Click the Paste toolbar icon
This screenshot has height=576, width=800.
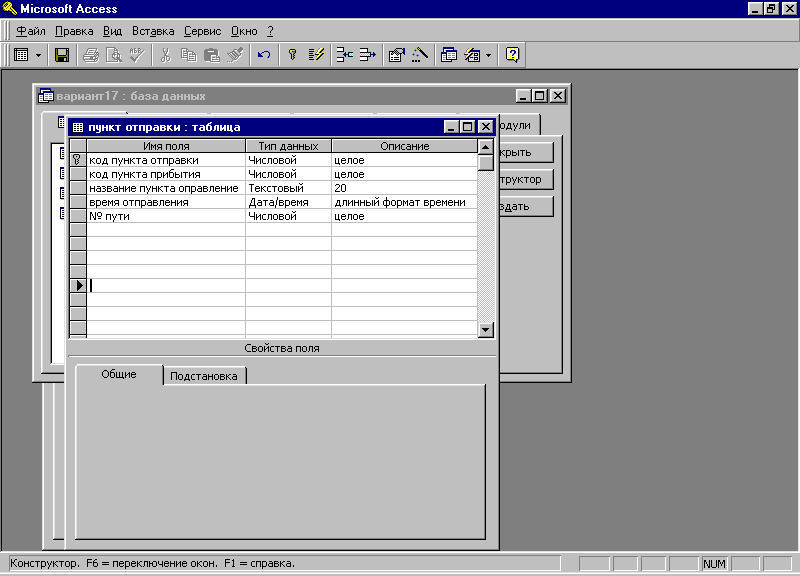coord(212,55)
